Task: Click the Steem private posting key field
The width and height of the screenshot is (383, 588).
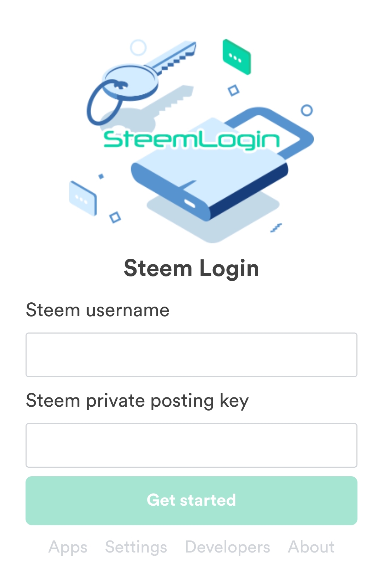Action: pyautogui.click(x=191, y=445)
